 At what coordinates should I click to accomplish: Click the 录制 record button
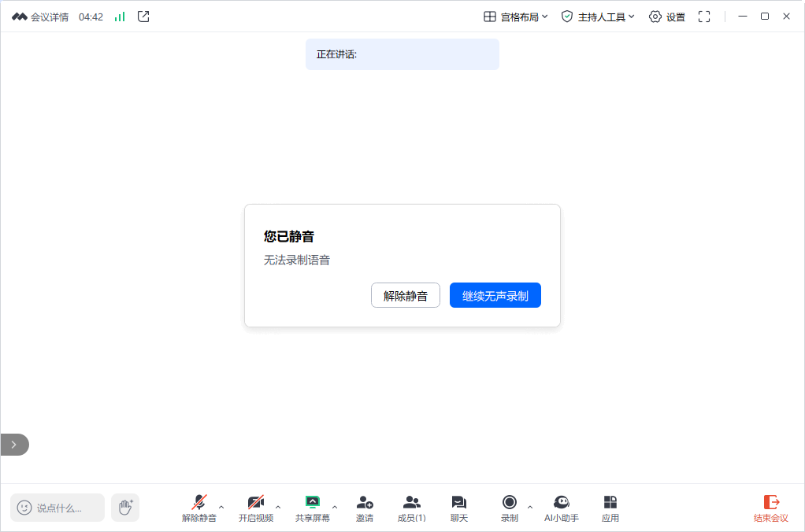510,508
